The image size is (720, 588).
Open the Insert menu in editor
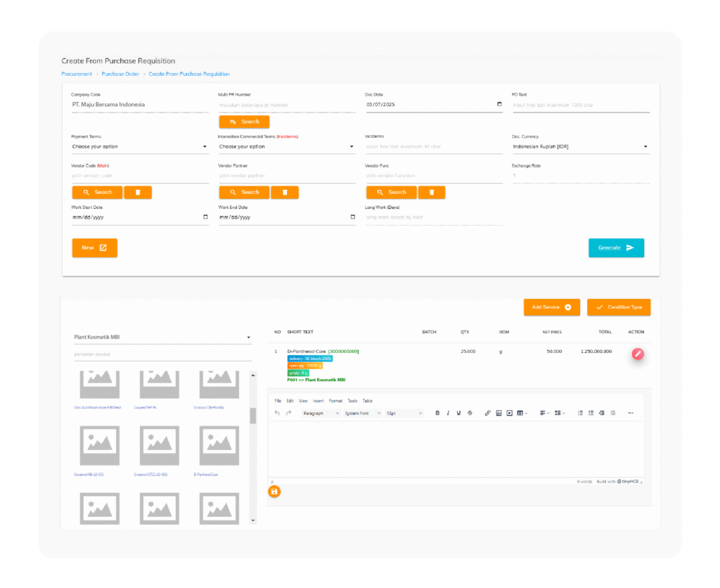pyautogui.click(x=318, y=401)
